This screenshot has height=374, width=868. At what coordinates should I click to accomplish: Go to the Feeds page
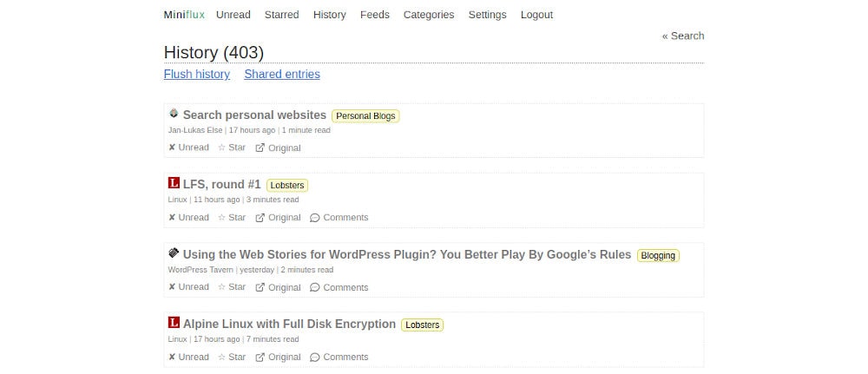(x=375, y=15)
